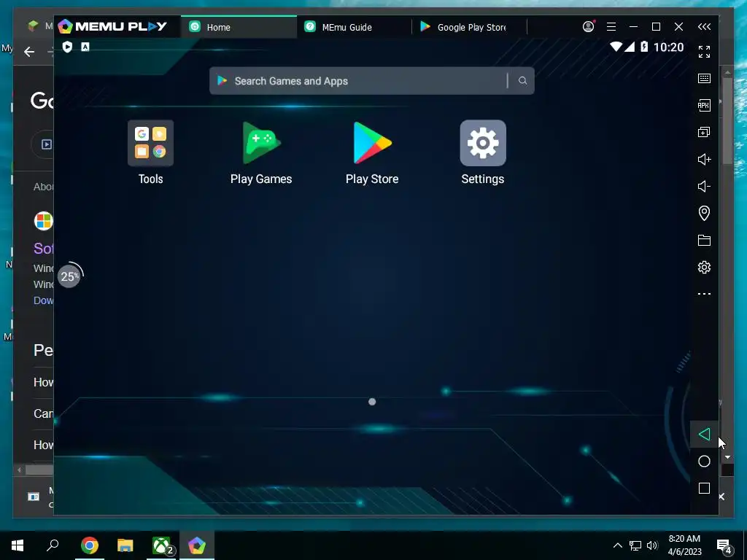Increase volume in MEmu sidebar
The width and height of the screenshot is (747, 560).
pos(704,159)
